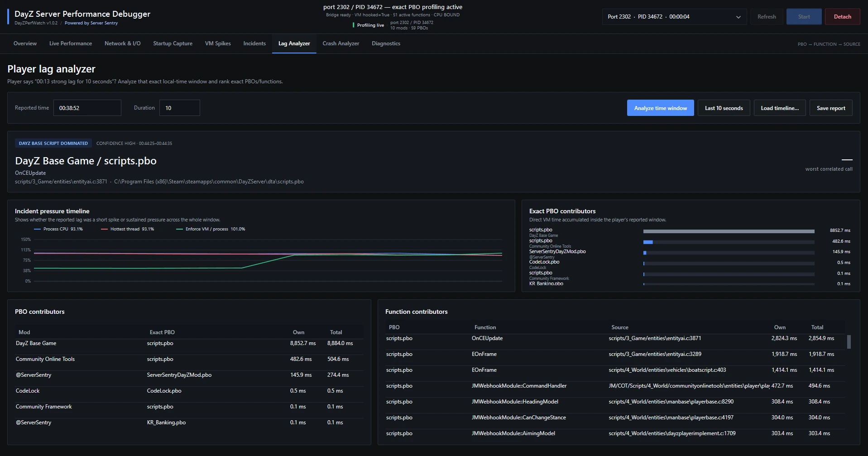Open the Diagnostics tab
The height and width of the screenshot is (456, 868).
click(386, 43)
